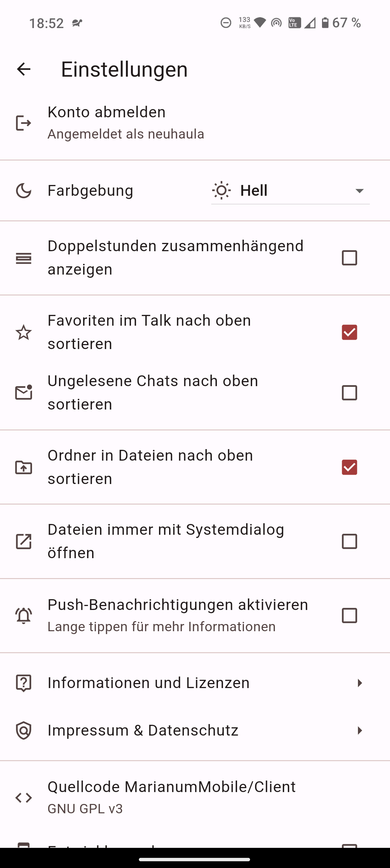Tap the back arrow icon
The width and height of the screenshot is (390, 868).
pyautogui.click(x=24, y=69)
